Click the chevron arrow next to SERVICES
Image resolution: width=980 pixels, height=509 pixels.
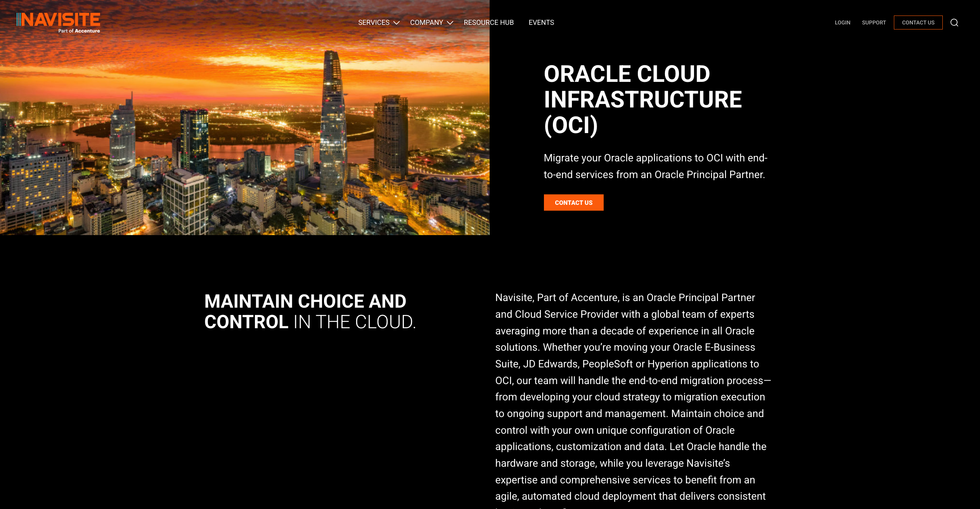pyautogui.click(x=397, y=23)
